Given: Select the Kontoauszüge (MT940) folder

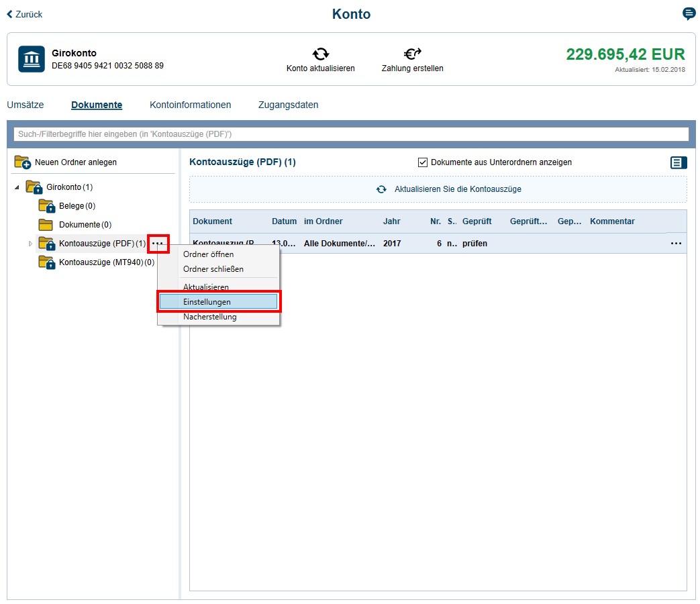Looking at the screenshot, I should pos(101,262).
